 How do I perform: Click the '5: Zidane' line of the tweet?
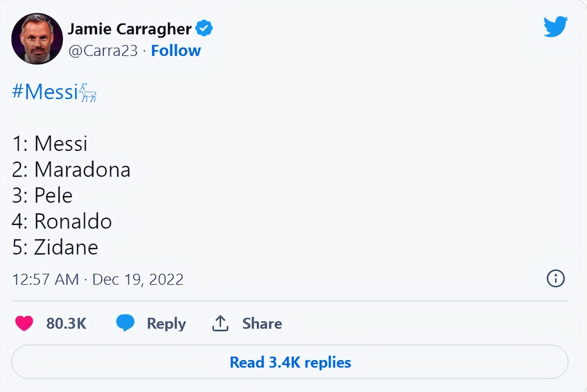pyautogui.click(x=55, y=247)
